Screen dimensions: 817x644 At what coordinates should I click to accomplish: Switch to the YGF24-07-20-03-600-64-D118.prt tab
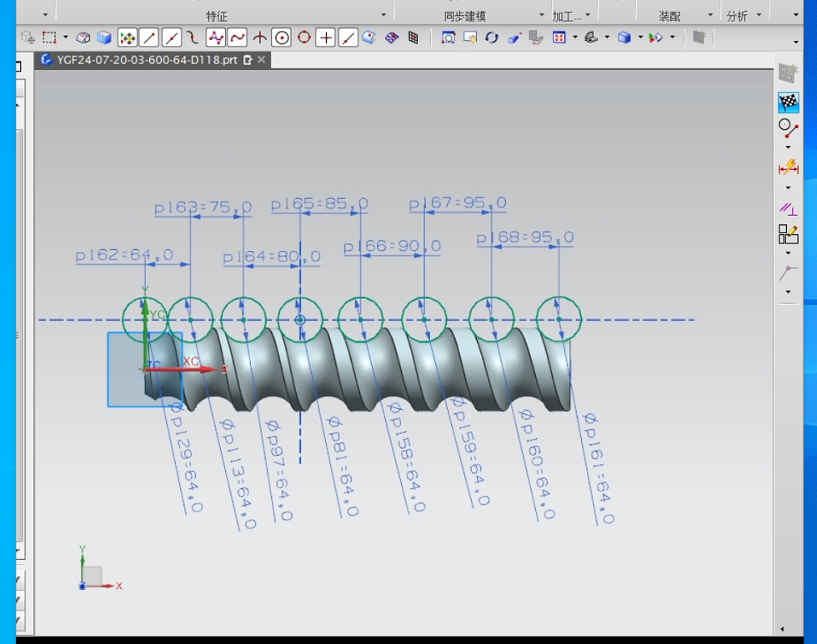[147, 60]
